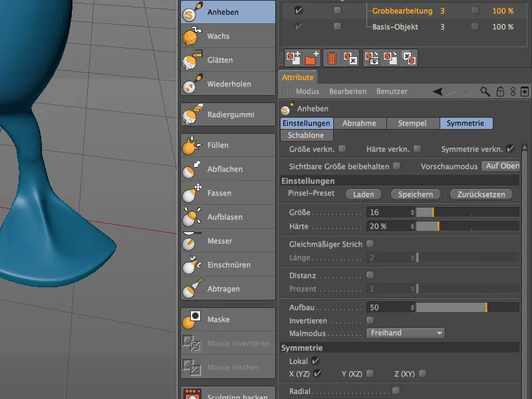Choose the Abflachen flatten brush
This screenshot has width=532, height=399.
[228, 169]
